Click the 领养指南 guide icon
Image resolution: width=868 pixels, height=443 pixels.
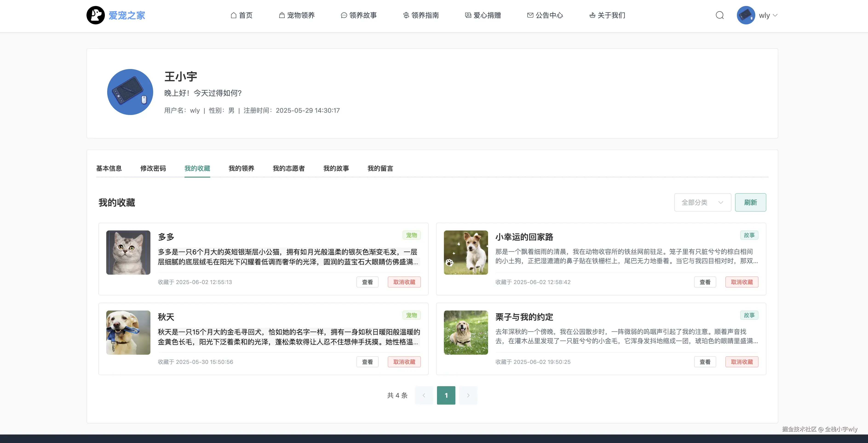point(406,15)
